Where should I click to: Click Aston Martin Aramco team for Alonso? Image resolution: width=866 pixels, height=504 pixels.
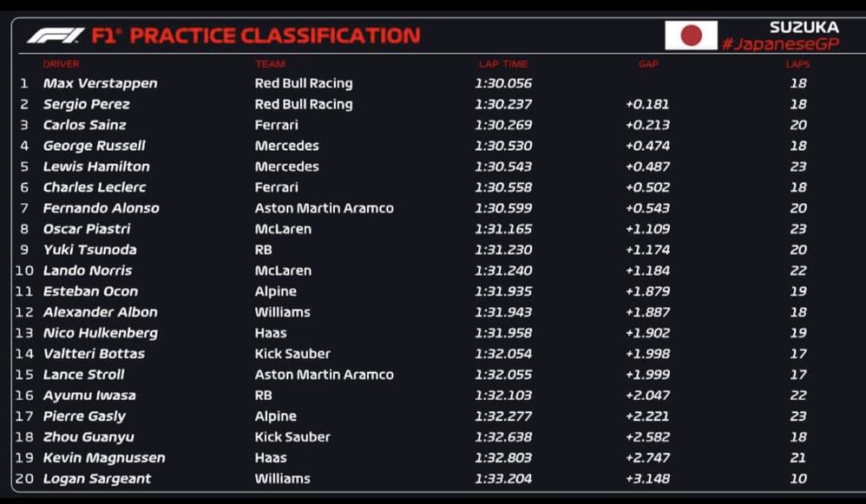point(324,208)
